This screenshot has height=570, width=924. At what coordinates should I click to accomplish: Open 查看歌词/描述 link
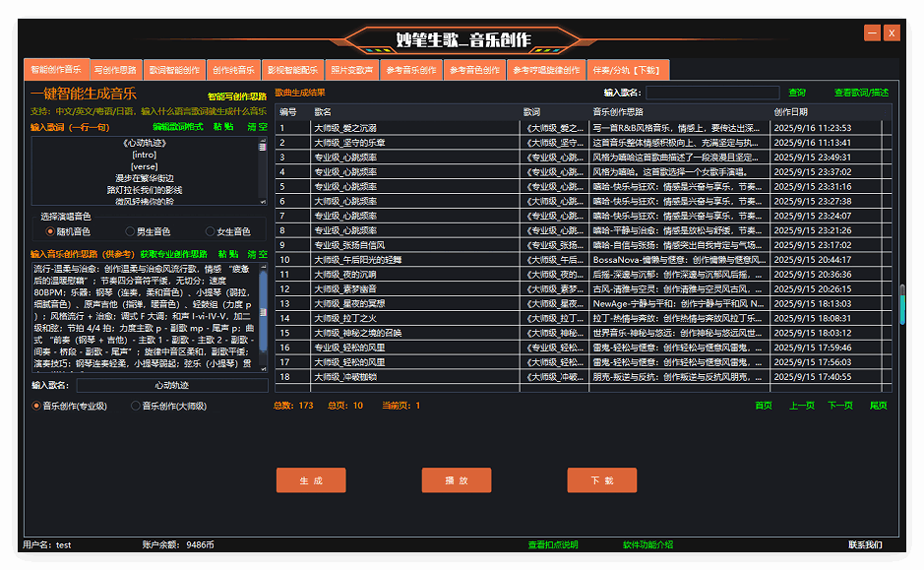point(861,93)
